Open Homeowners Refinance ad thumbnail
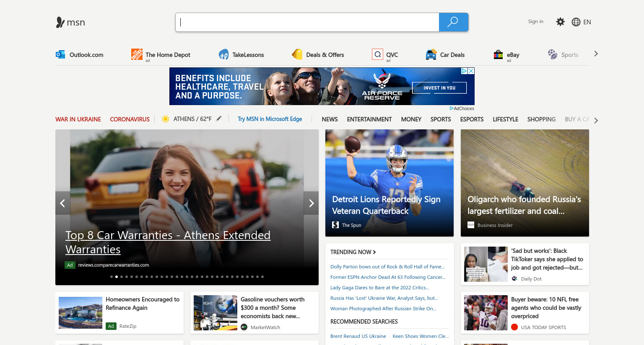The width and height of the screenshot is (644, 345). pos(80,313)
